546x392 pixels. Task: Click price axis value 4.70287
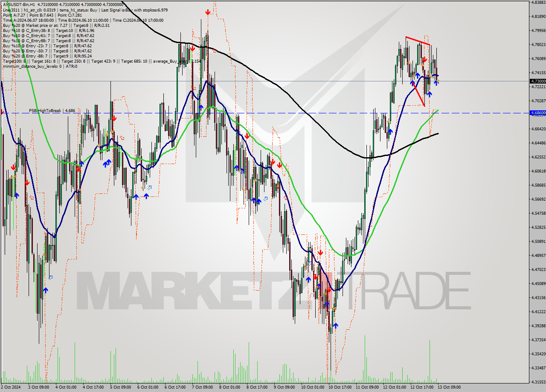[x=538, y=101]
